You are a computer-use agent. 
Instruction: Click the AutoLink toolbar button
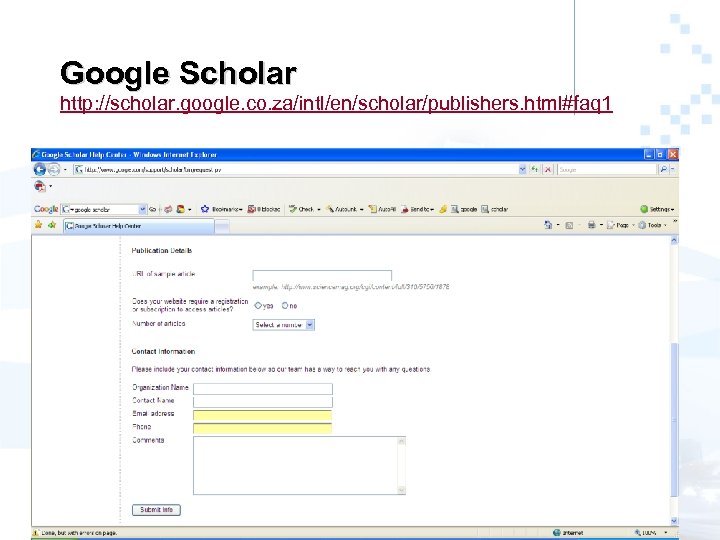344,209
